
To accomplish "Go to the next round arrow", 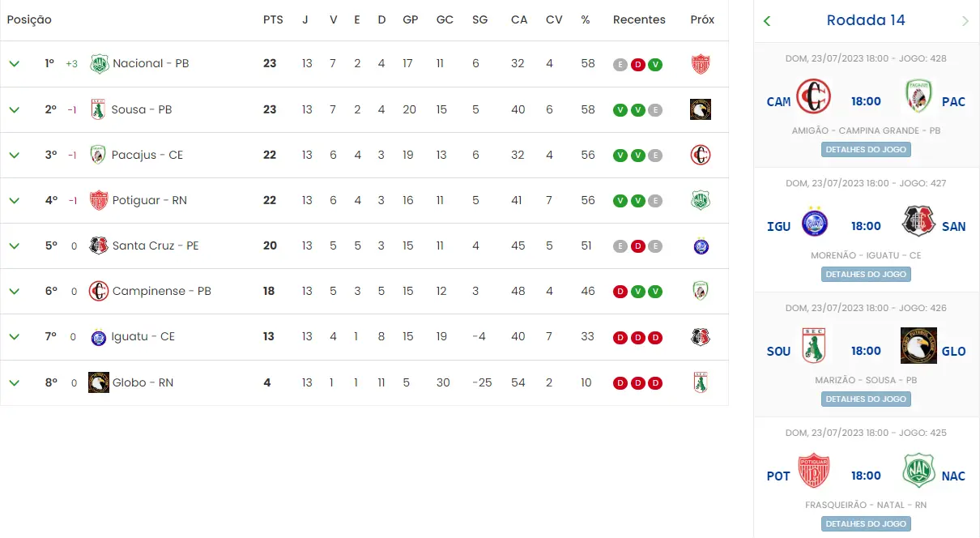I will [x=965, y=21].
